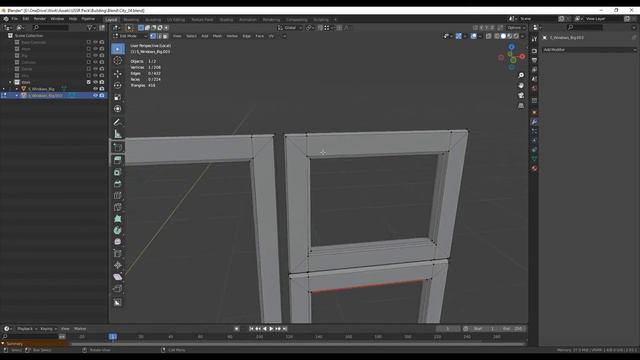Viewport: 640px width, 360px height.
Task: Open the overlays options dropdown arrow
Action: 480,36
